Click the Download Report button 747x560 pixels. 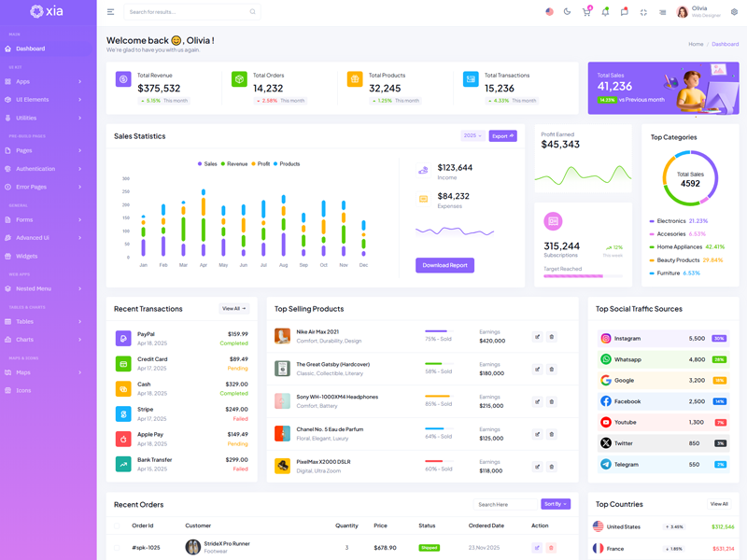[x=444, y=265]
